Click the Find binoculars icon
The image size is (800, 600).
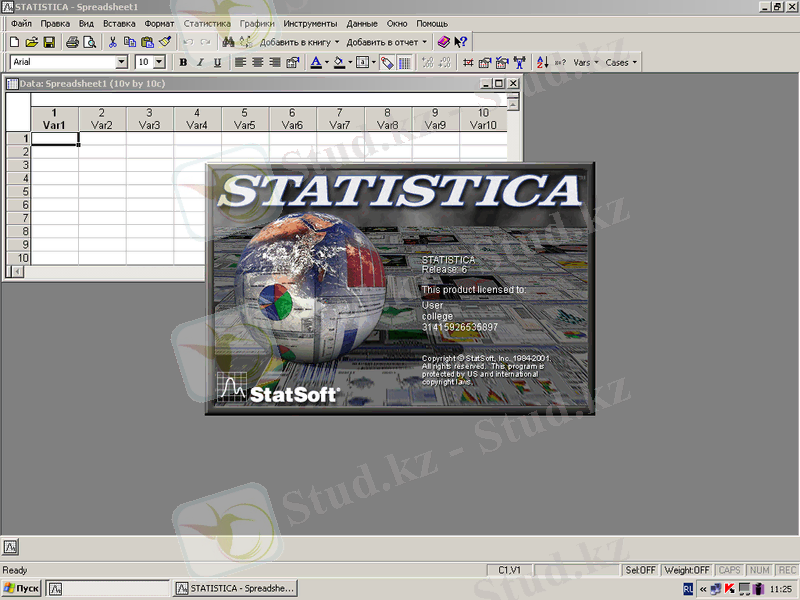(228, 42)
